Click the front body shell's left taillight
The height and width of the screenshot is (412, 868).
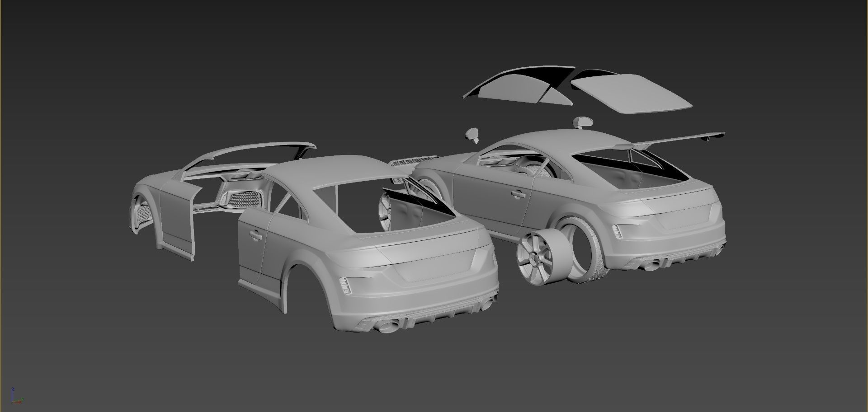pyautogui.click(x=345, y=286)
